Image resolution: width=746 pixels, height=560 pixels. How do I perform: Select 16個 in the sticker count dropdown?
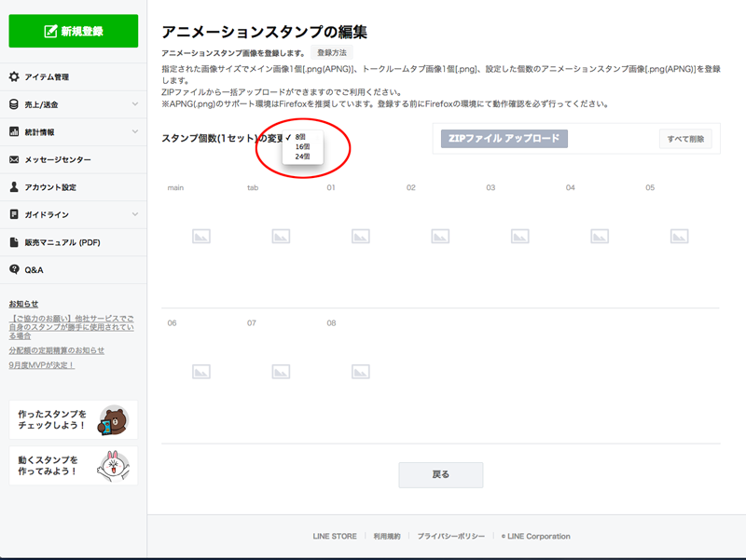tap(302, 147)
